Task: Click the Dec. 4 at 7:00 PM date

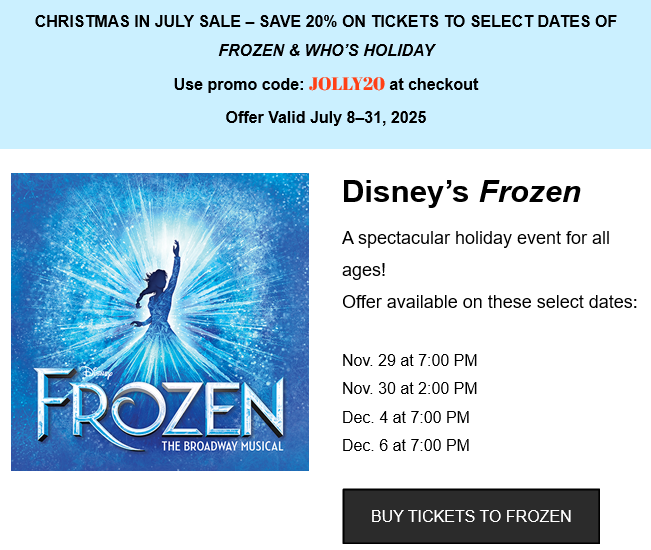Action: (x=406, y=417)
